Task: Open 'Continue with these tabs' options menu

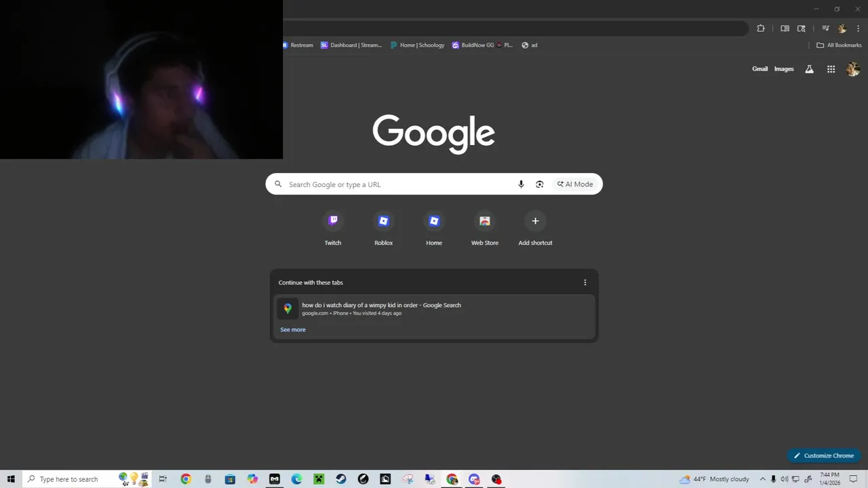Action: click(x=585, y=283)
